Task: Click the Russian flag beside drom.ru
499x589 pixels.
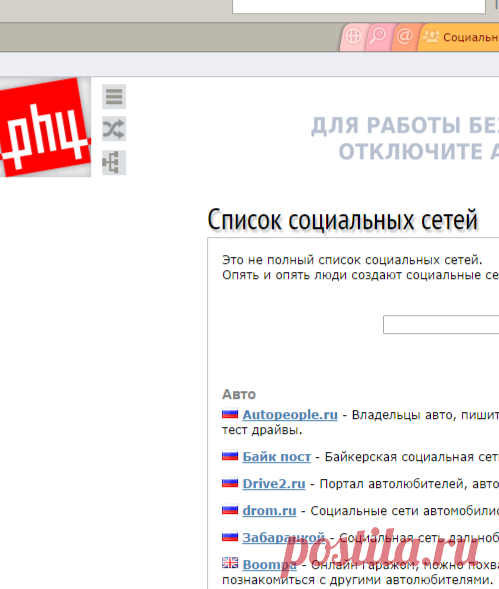Action: point(230,510)
